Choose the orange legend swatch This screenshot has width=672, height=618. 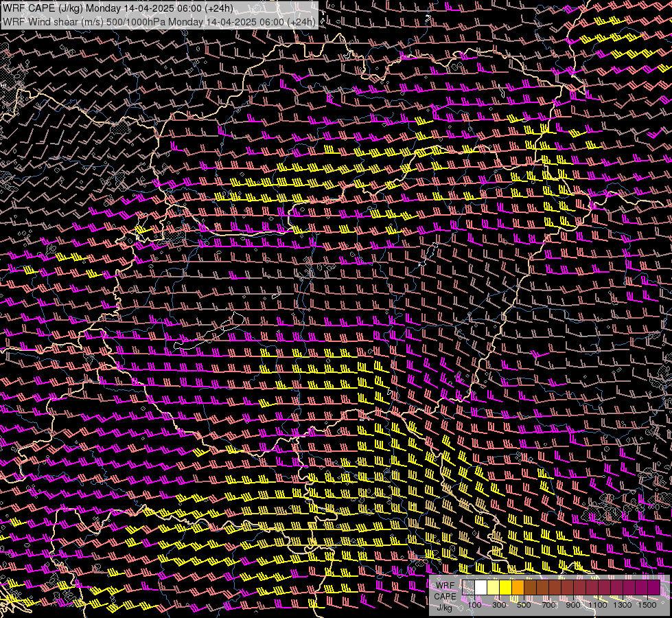[x=518, y=588]
